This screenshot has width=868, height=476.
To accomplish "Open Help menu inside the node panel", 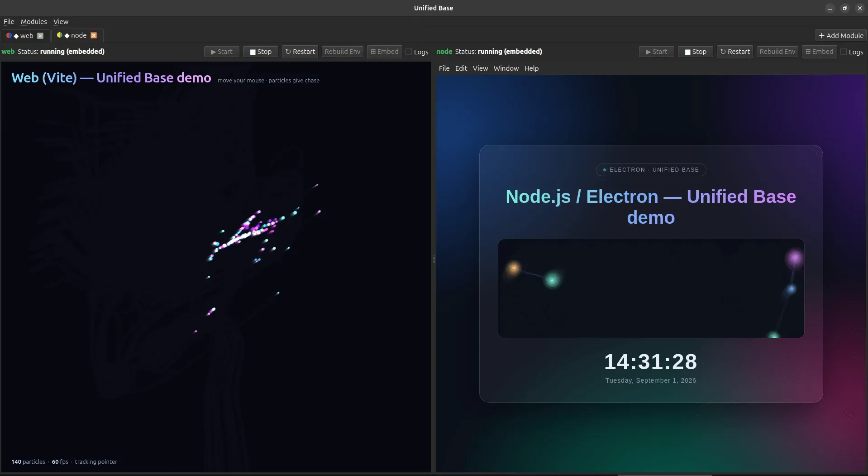I will pyautogui.click(x=531, y=68).
